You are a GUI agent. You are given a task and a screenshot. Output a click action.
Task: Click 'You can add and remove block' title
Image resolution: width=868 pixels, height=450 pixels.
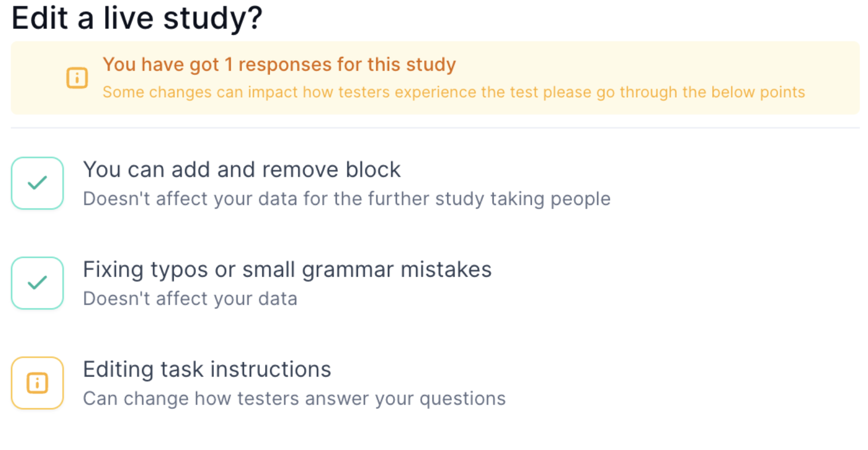[242, 170]
